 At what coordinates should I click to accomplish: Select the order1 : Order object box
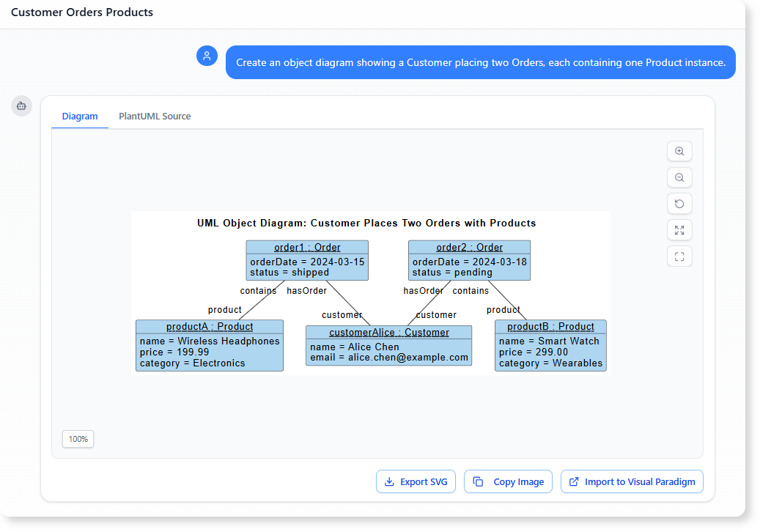pos(307,260)
